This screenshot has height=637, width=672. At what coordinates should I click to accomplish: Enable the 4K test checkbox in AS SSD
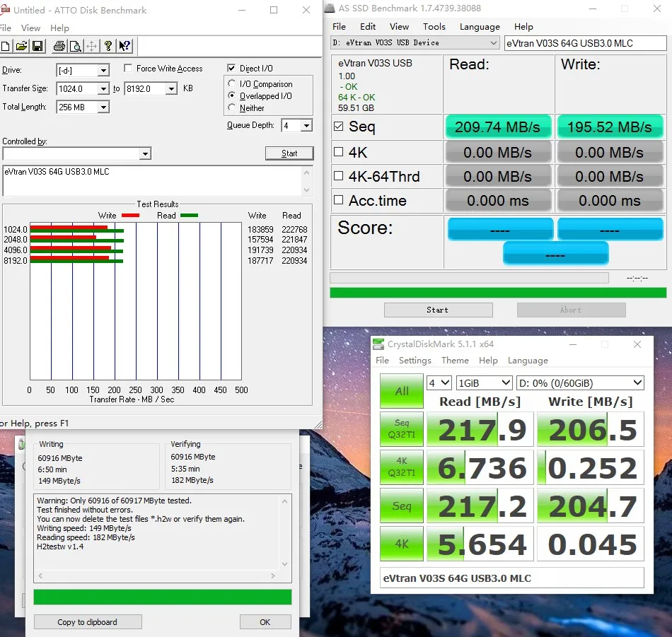point(339,151)
